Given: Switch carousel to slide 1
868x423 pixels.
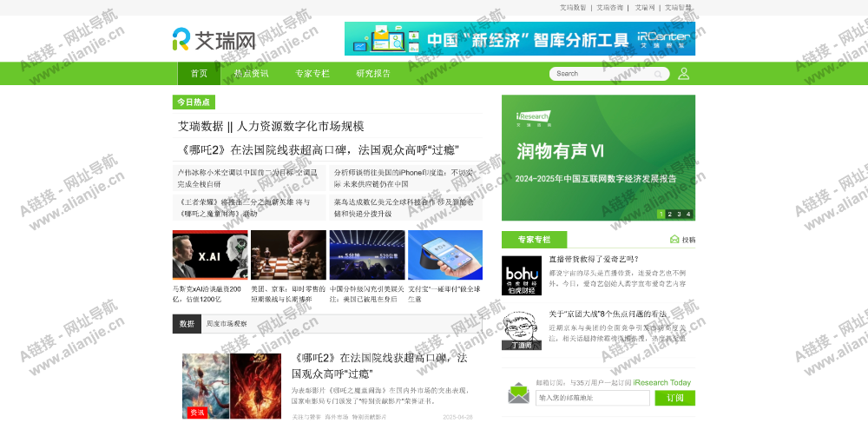Looking at the screenshot, I should [661, 215].
